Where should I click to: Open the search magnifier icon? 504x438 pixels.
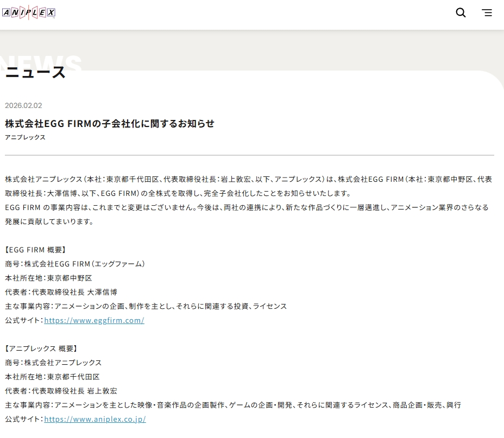coord(461,12)
